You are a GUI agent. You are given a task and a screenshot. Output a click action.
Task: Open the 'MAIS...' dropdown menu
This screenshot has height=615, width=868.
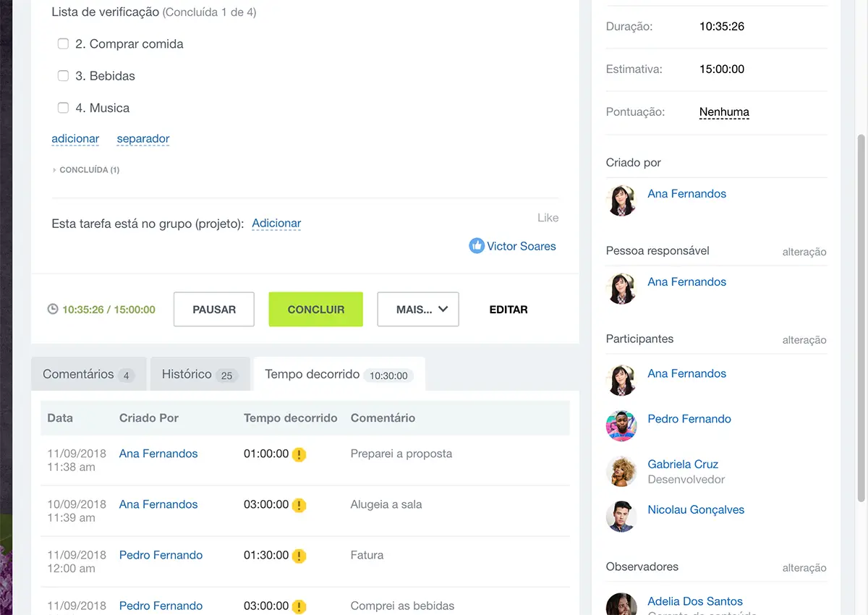(x=418, y=310)
